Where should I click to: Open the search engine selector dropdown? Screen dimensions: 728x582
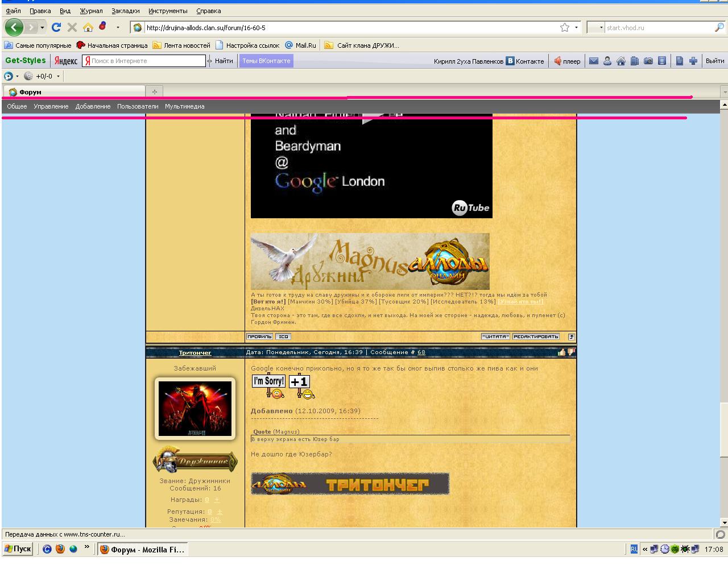[601, 27]
